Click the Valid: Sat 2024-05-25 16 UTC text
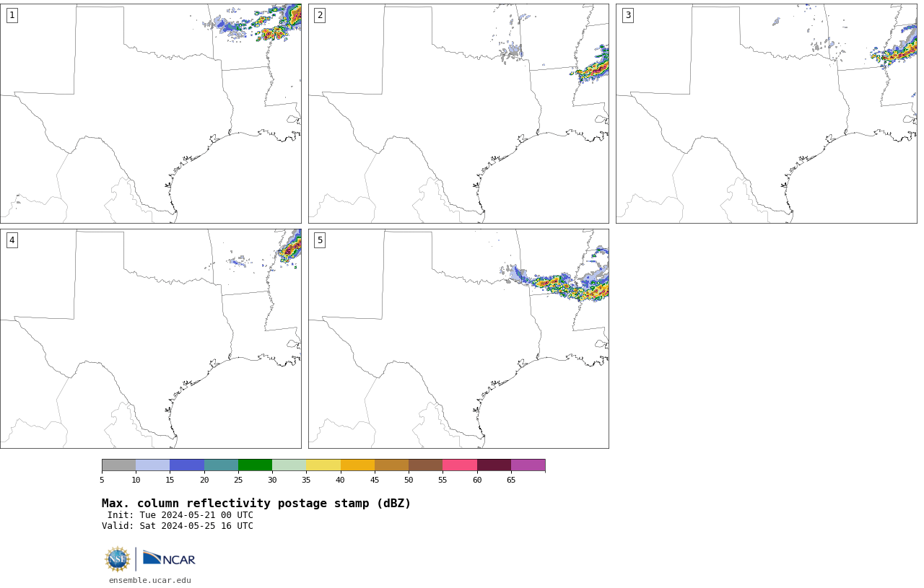The width and height of the screenshot is (924, 588). click(178, 526)
